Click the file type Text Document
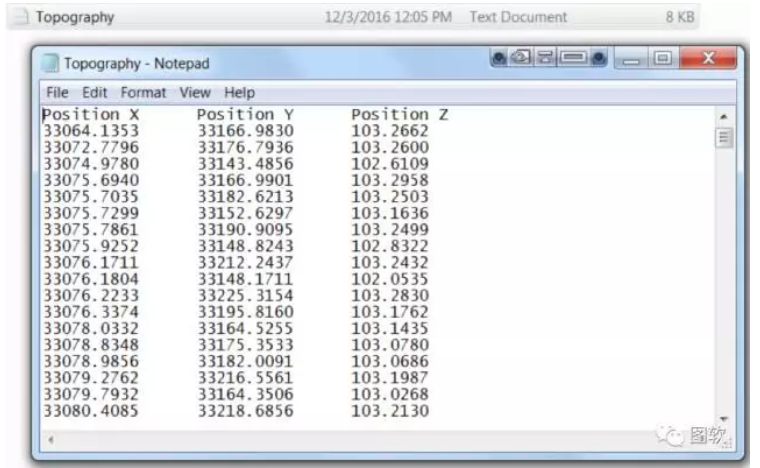Image resolution: width=760 pixels, height=468 pixels. tap(518, 17)
